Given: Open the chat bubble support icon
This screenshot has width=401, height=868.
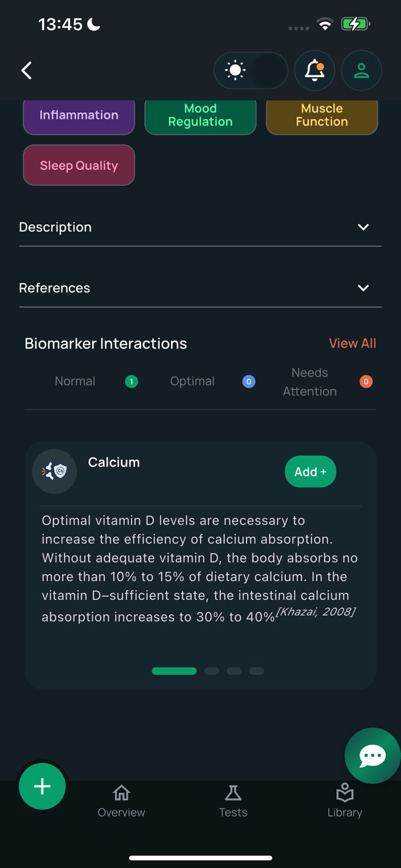Looking at the screenshot, I should pos(372,756).
